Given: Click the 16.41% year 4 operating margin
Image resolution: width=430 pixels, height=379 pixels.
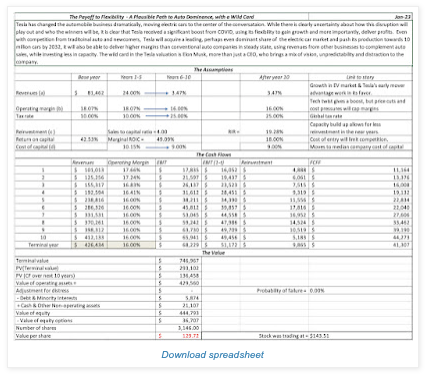Looking at the screenshot, I should pos(132,192).
